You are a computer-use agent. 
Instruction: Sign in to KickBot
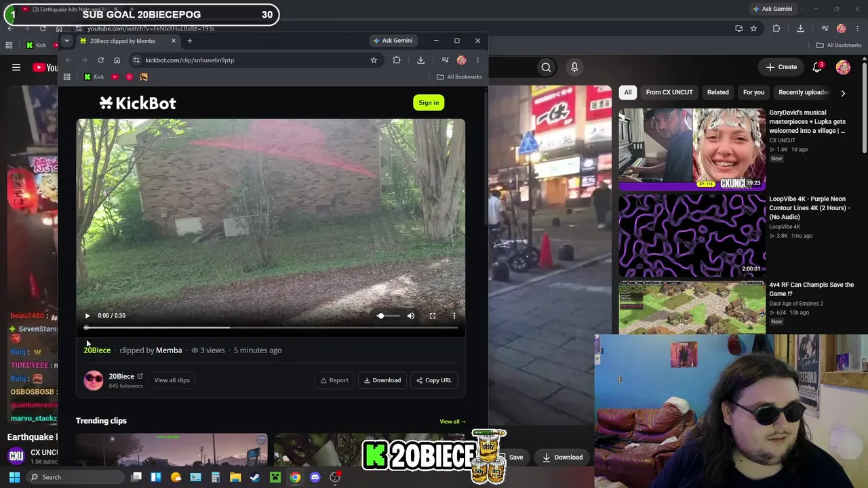click(429, 103)
